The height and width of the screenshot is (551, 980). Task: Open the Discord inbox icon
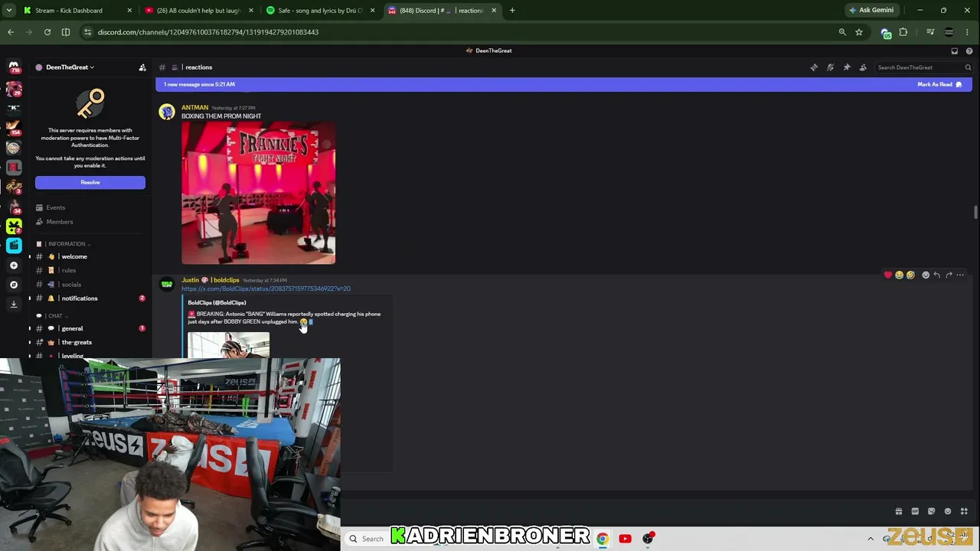pyautogui.click(x=955, y=51)
